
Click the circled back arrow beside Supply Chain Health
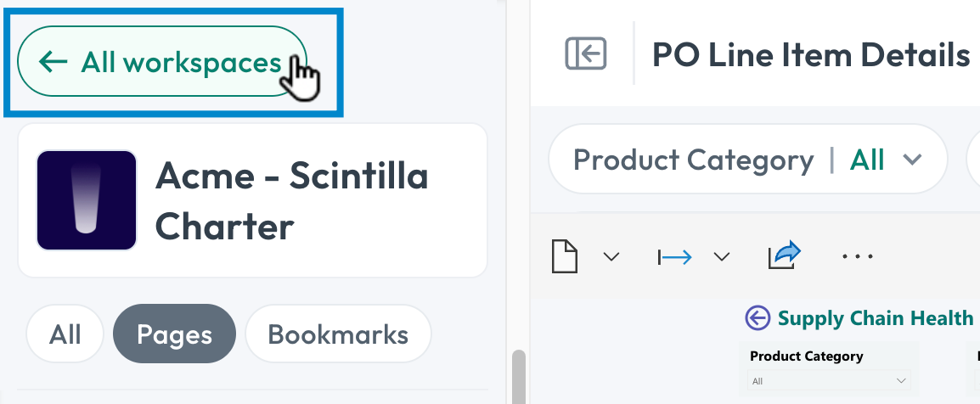758,317
